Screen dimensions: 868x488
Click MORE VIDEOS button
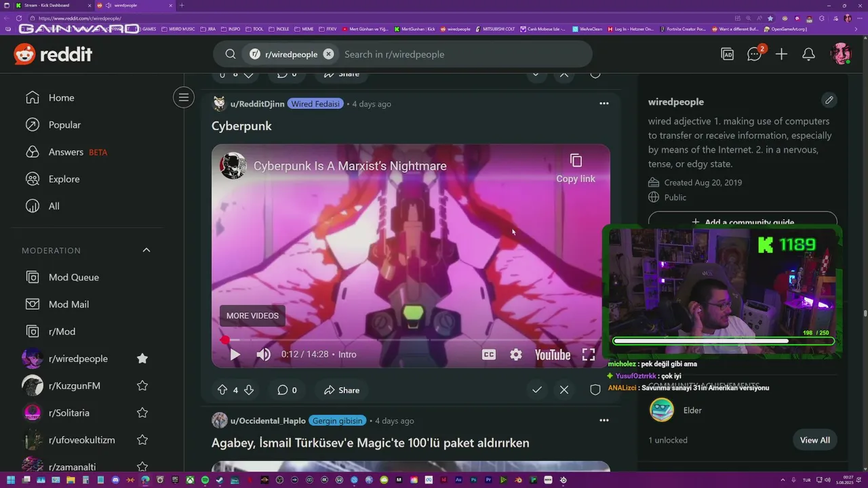tap(252, 316)
